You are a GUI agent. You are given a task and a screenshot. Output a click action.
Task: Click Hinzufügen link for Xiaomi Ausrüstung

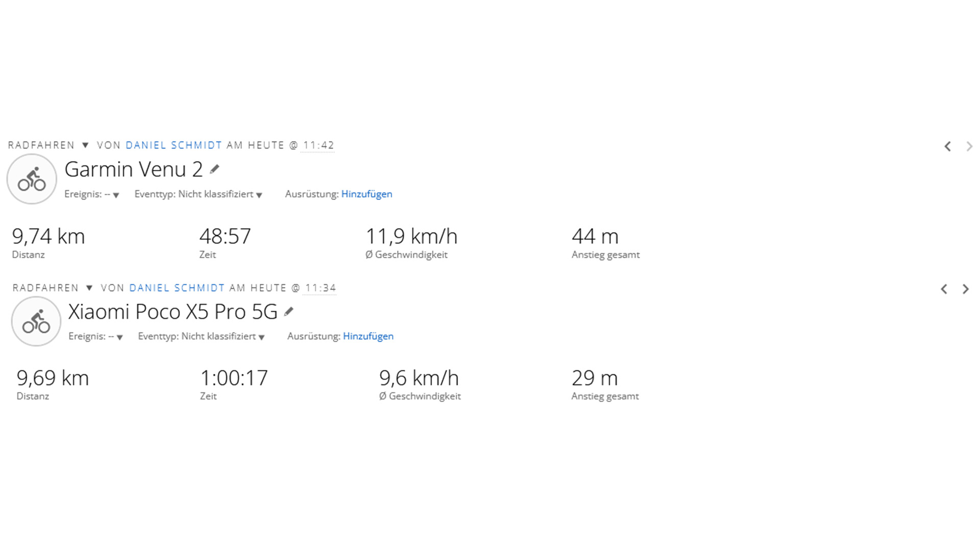[368, 336]
